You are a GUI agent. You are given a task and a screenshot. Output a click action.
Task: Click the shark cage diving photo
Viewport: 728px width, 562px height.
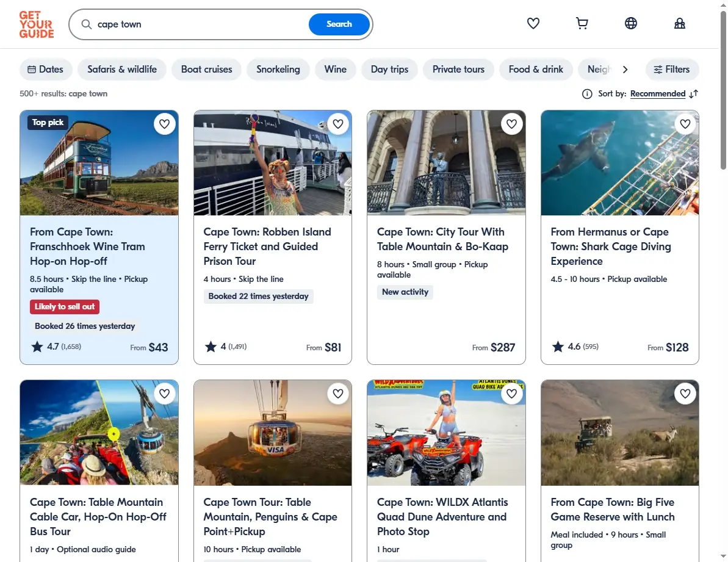click(x=620, y=163)
